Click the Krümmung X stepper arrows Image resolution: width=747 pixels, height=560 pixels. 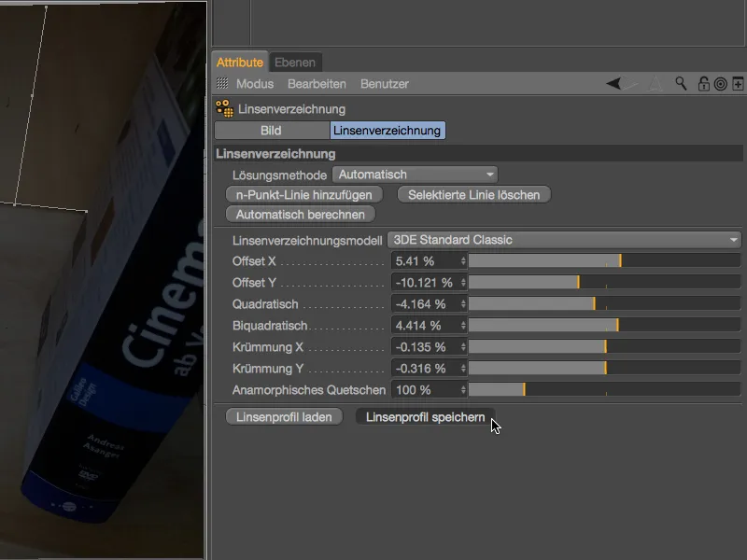pos(463,346)
